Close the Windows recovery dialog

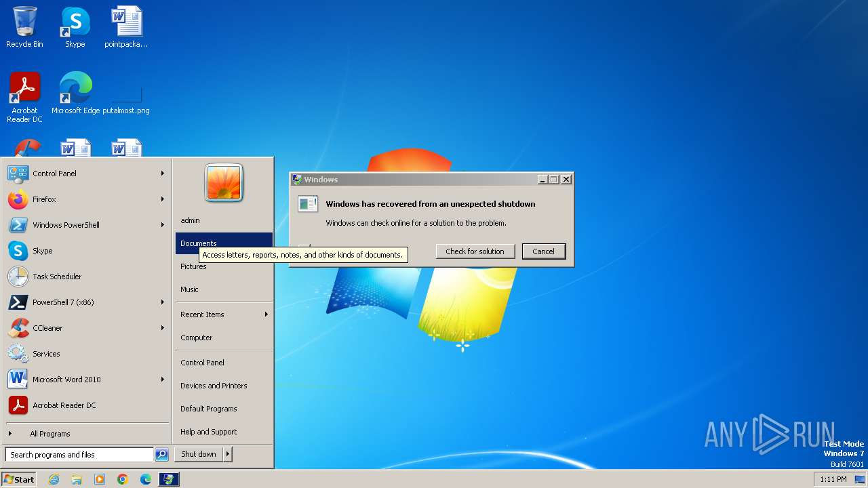tap(566, 180)
